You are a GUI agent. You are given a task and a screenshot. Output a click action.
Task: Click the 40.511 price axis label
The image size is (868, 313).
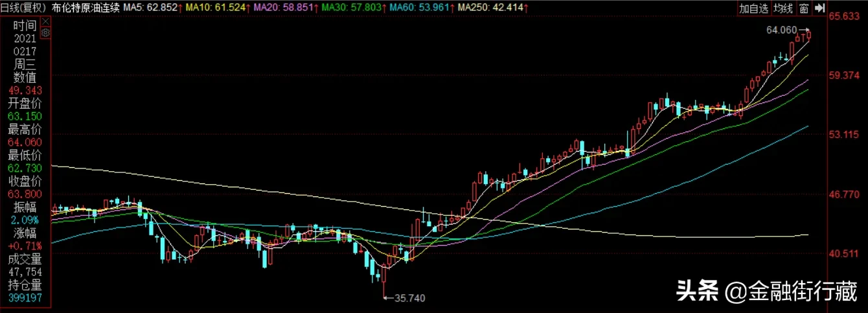point(843,253)
